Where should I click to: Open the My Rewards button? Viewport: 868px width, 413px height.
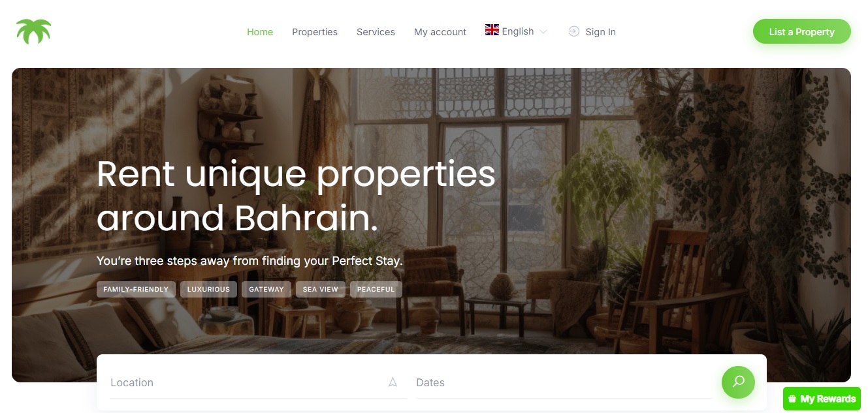point(822,399)
